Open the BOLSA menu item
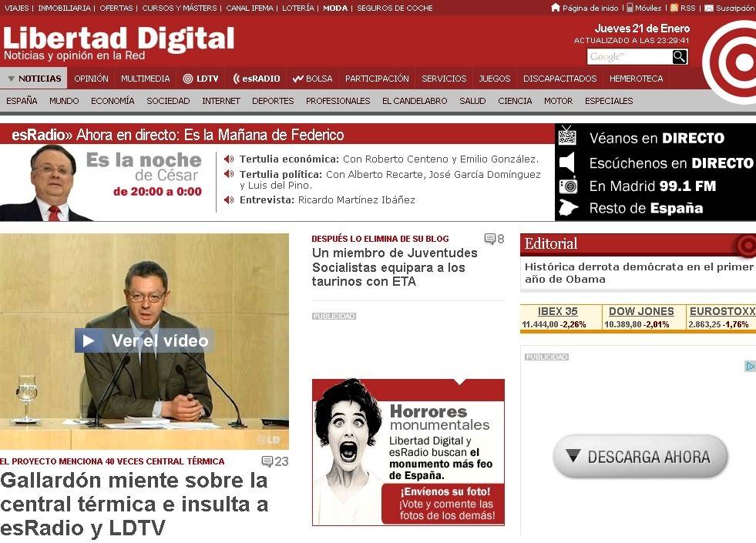The width and height of the screenshot is (756, 543). tap(313, 79)
